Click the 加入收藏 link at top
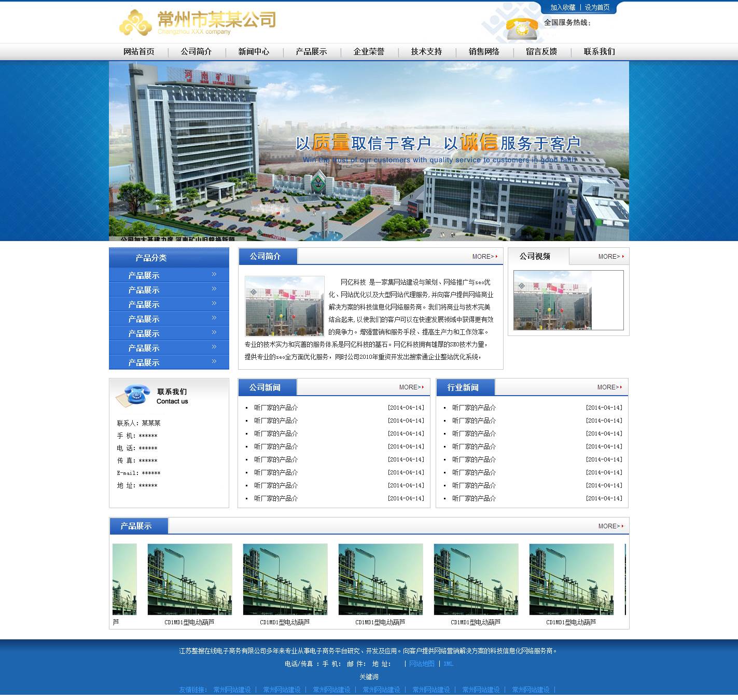This screenshot has width=738, height=700. (563, 7)
